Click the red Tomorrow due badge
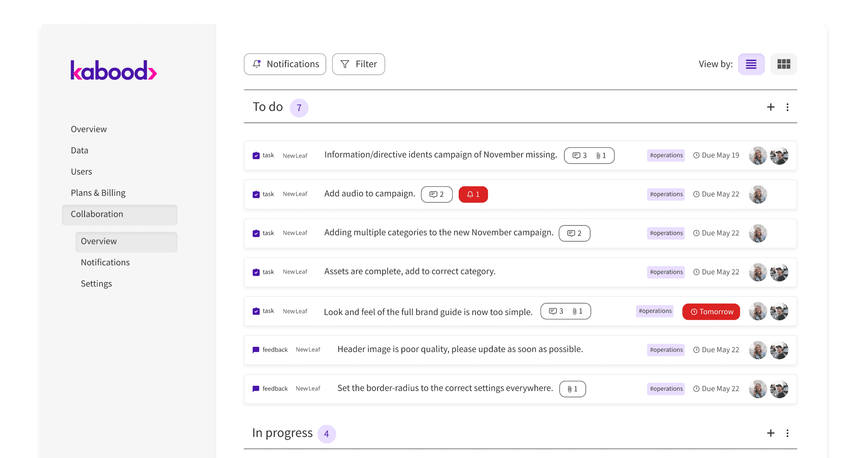The width and height of the screenshot is (868, 458). (711, 312)
